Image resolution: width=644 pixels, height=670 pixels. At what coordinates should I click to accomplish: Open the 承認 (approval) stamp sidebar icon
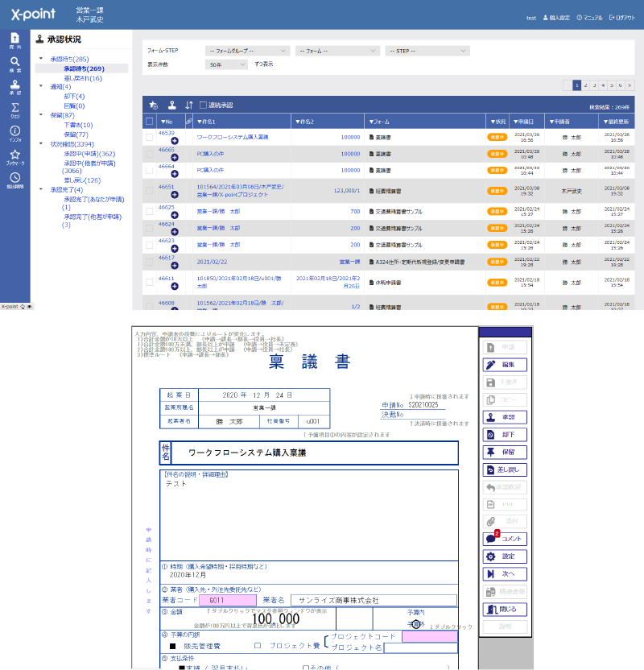point(15,87)
